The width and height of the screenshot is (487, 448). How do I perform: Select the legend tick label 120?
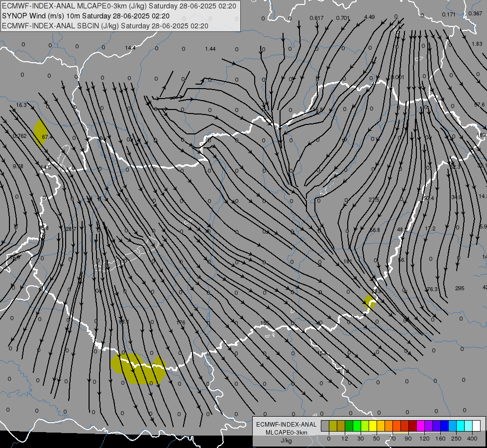[x=424, y=439]
